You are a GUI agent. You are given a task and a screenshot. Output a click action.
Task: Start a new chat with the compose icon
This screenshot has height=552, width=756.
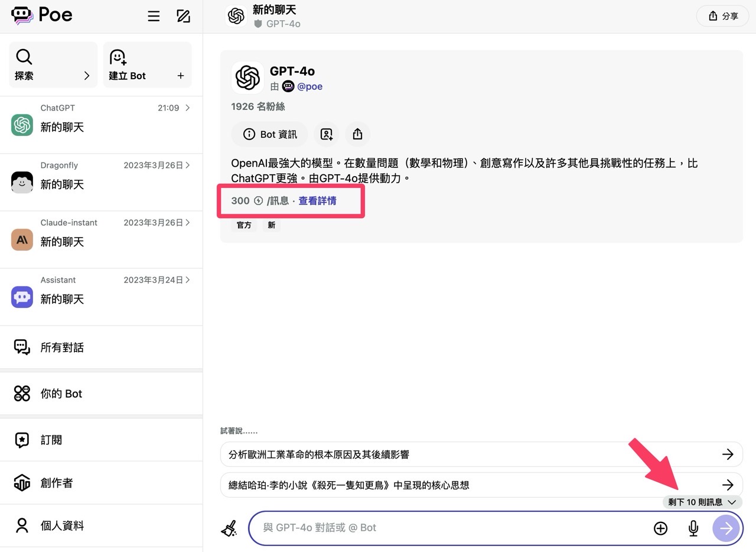pyautogui.click(x=184, y=16)
